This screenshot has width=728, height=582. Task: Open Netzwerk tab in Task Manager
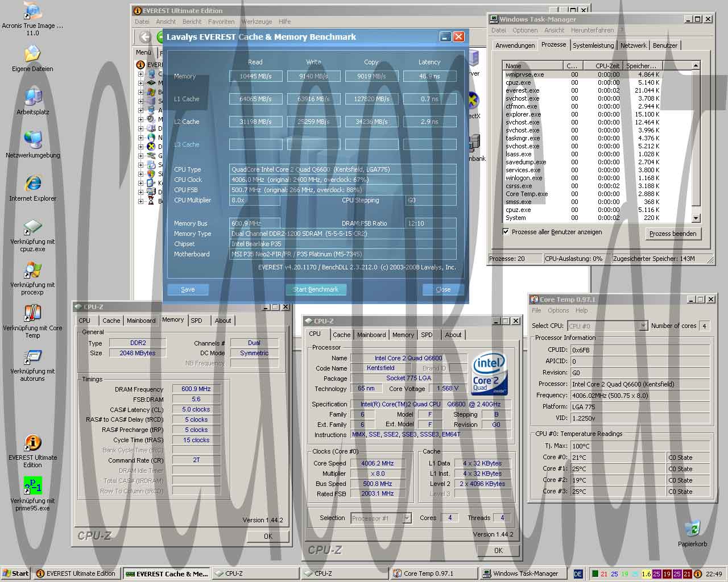coord(633,45)
